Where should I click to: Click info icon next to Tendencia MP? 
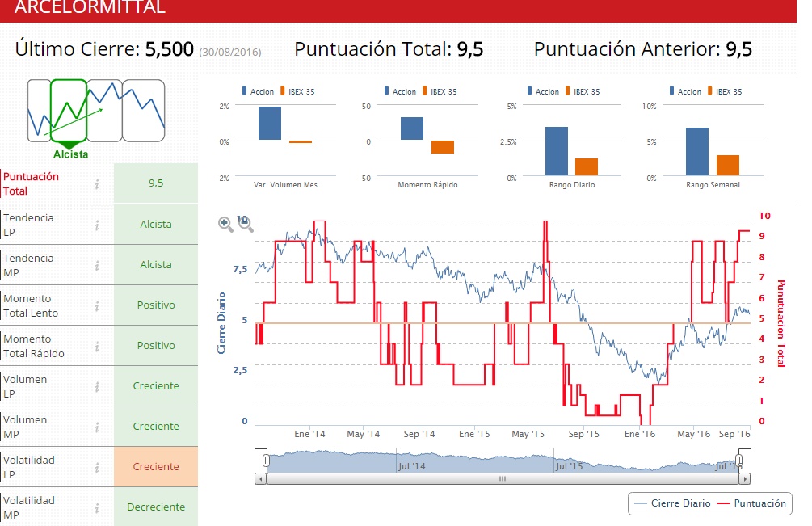click(x=97, y=265)
